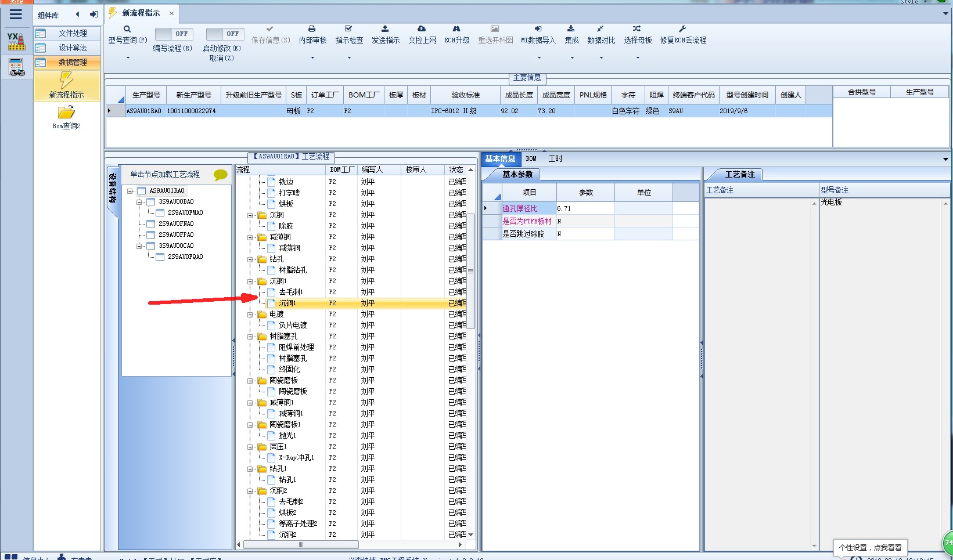The image size is (953, 560).
Task: Click 个性设置，点我看看 popup button
Action: pos(870,547)
